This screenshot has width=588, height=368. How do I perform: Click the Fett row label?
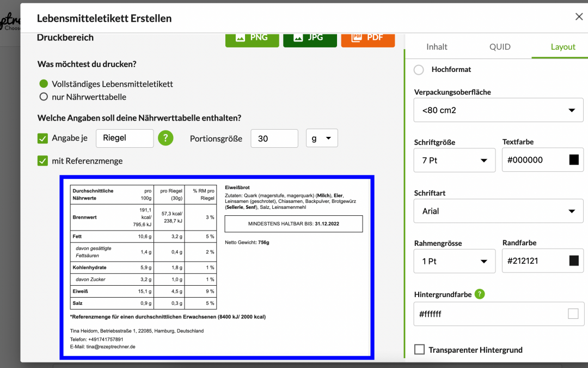(x=77, y=237)
